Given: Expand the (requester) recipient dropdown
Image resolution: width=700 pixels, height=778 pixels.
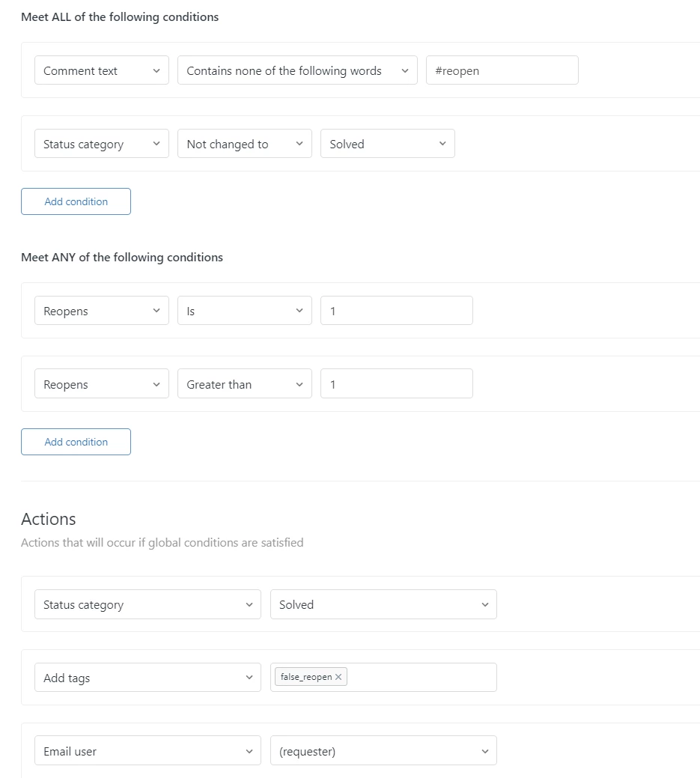Looking at the screenshot, I should pyautogui.click(x=383, y=752).
